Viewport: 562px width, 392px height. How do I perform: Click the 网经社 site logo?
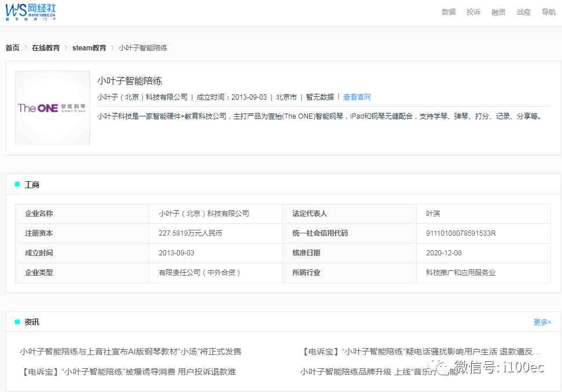pos(31,12)
